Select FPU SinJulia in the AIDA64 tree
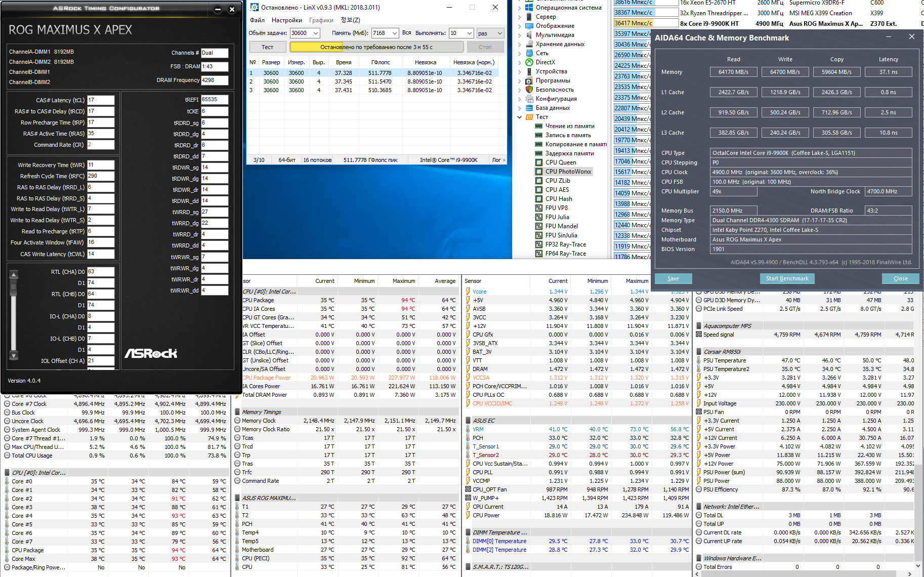The height and width of the screenshot is (577, 924). point(561,235)
